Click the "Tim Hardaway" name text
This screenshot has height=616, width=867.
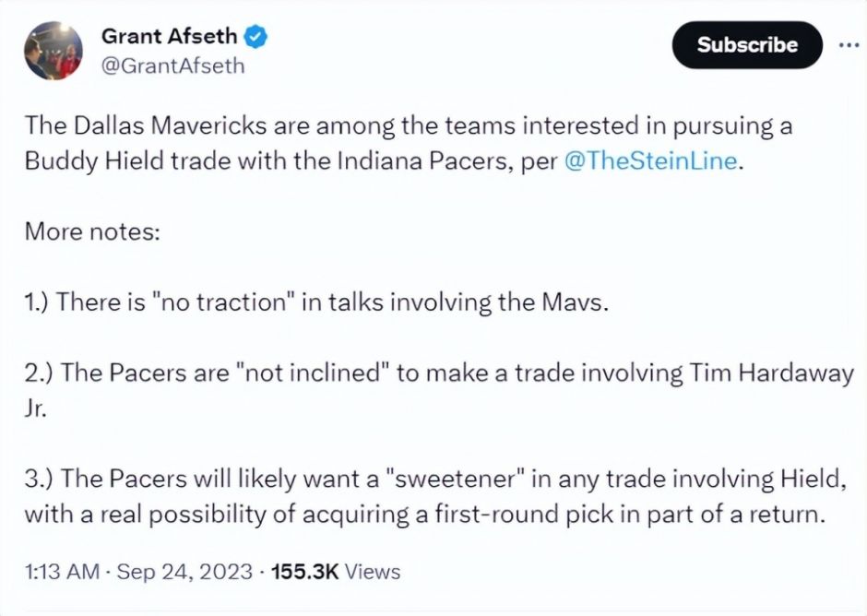(771, 373)
